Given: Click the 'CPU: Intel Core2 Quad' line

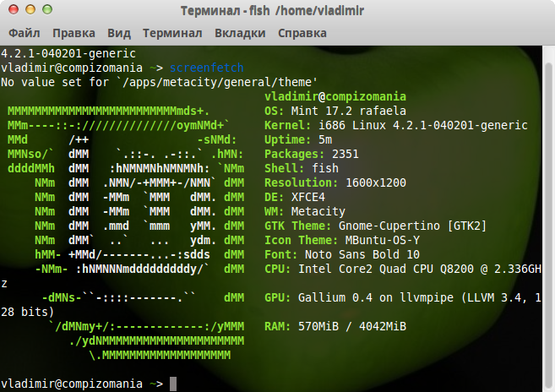Looking at the screenshot, I should point(403,269).
